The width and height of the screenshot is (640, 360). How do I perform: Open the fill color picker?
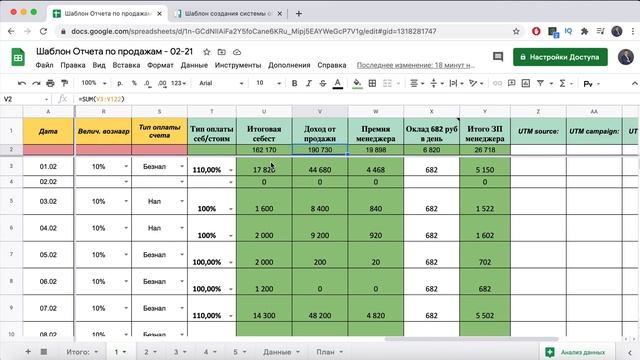click(357, 83)
